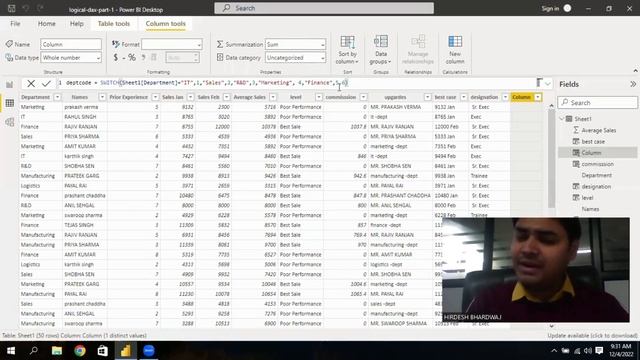Apply currency format with dollar icon
The image size is (640, 360).
point(116,58)
